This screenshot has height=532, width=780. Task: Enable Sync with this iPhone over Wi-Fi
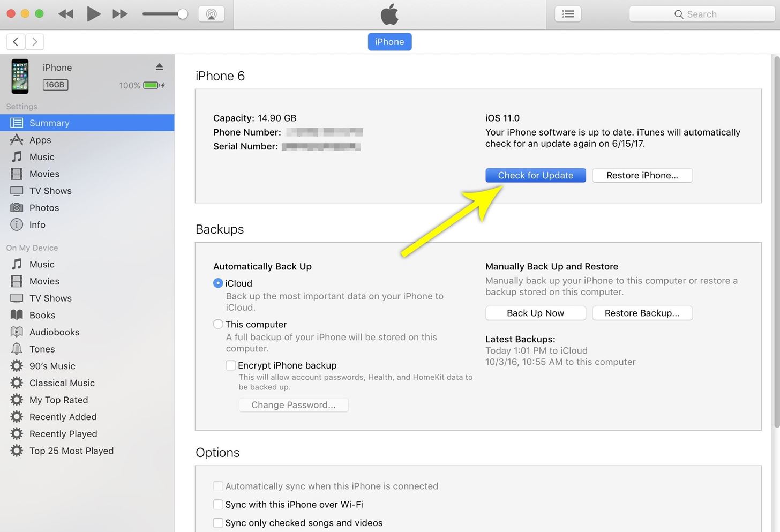(x=218, y=504)
